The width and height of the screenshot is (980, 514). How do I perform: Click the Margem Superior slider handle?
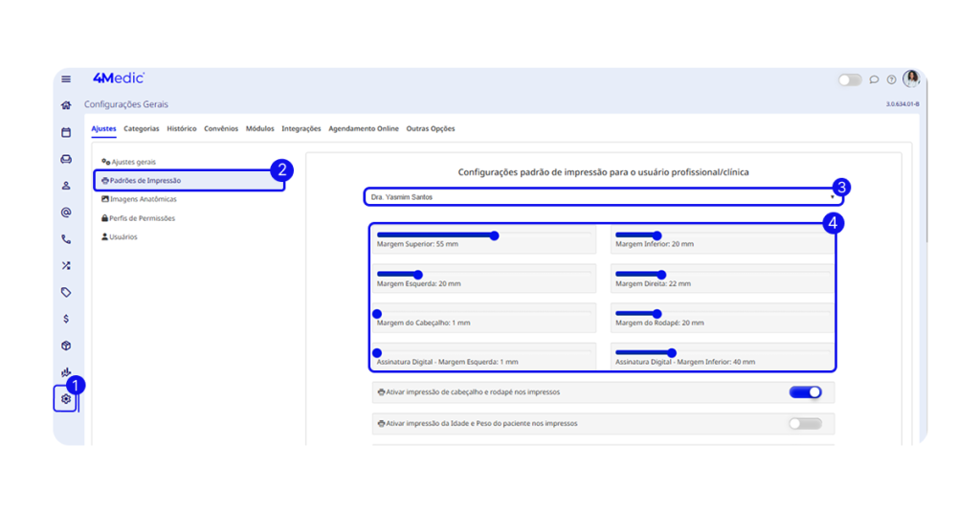pos(495,235)
